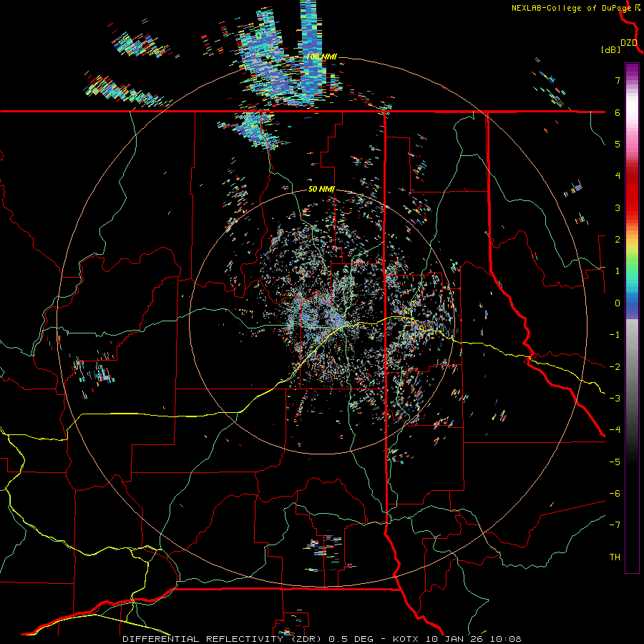Click the 5 value on color scale
The image size is (644, 644).
(618, 144)
